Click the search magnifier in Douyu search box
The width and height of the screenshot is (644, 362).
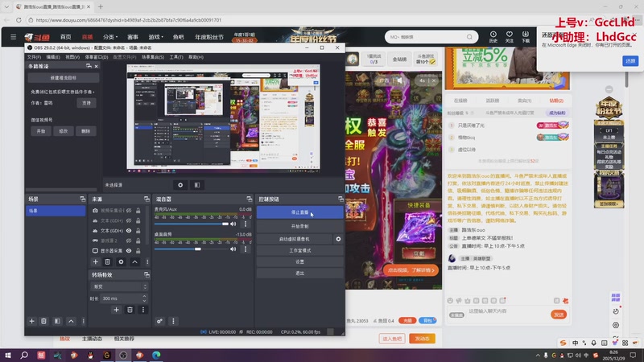click(469, 37)
